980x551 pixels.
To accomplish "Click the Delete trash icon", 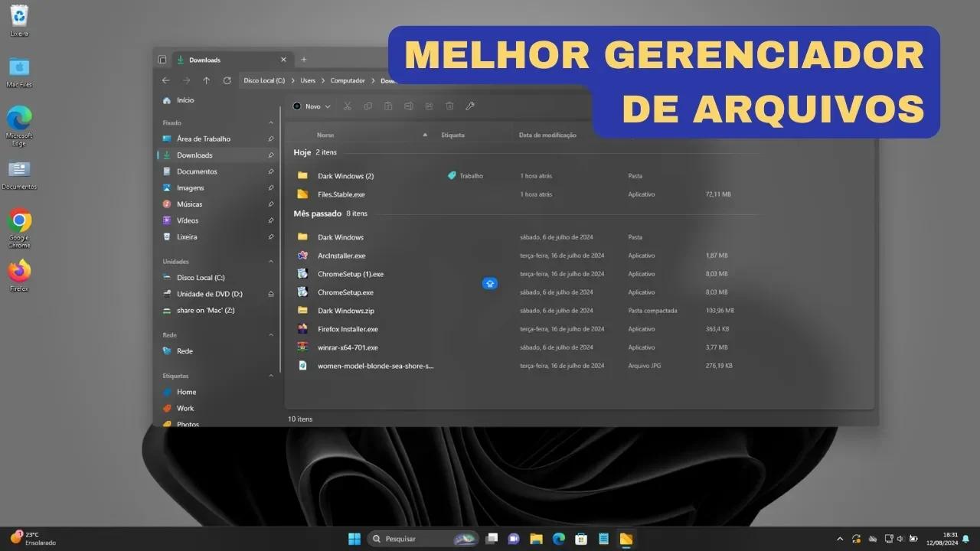I will [449, 106].
